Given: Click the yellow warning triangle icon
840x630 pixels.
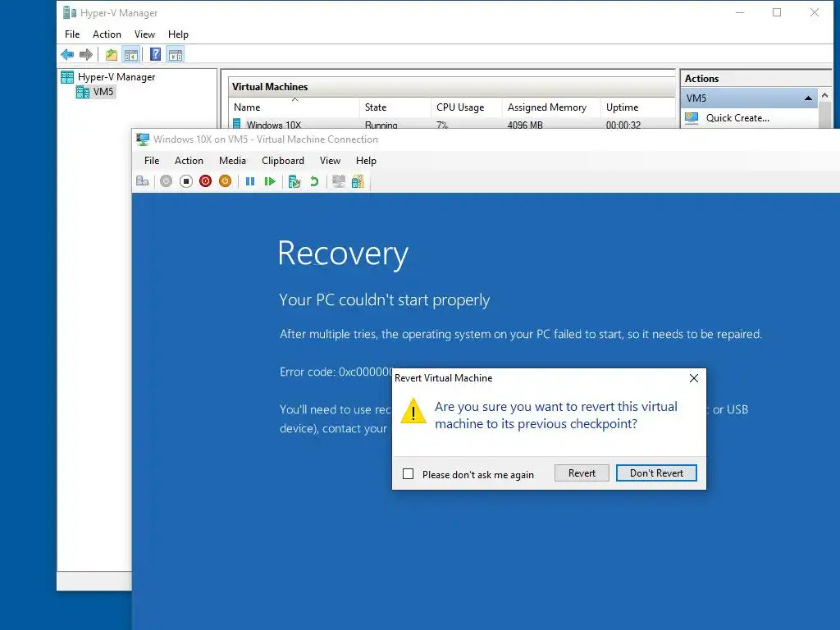Looking at the screenshot, I should click(x=413, y=411).
